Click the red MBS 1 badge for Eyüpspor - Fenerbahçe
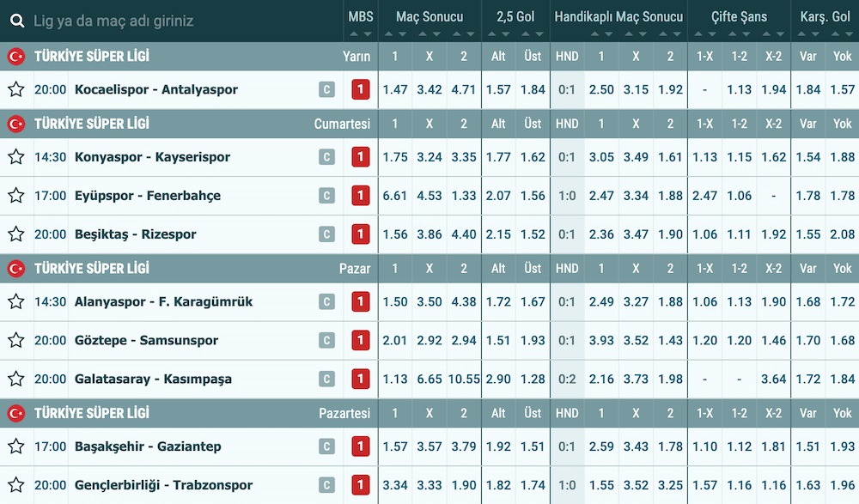 click(360, 195)
